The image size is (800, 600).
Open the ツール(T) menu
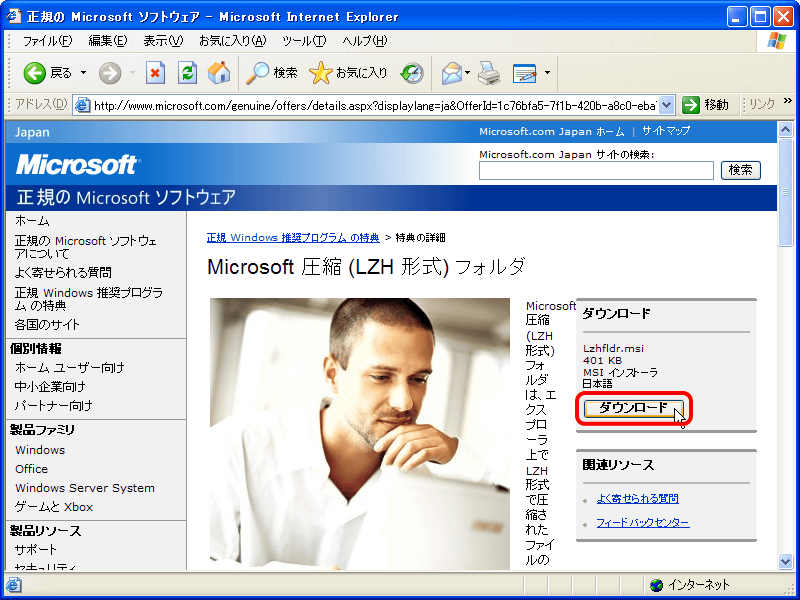pos(304,41)
